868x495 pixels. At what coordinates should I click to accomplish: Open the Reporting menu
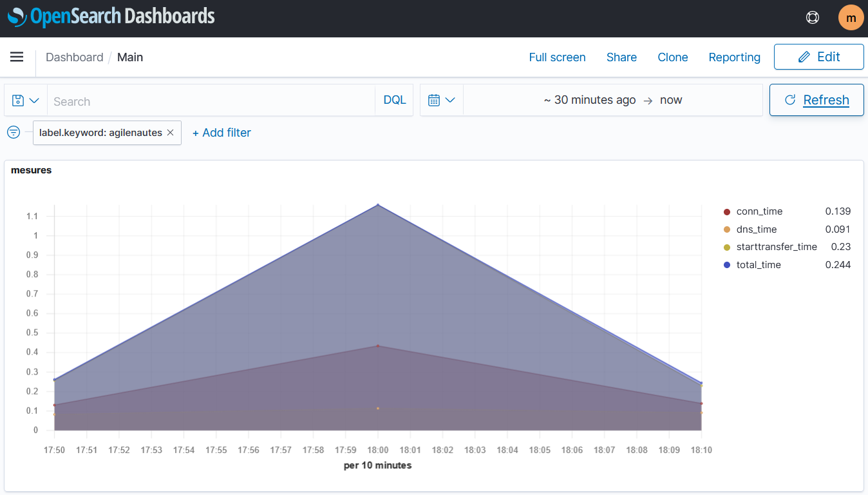click(734, 57)
